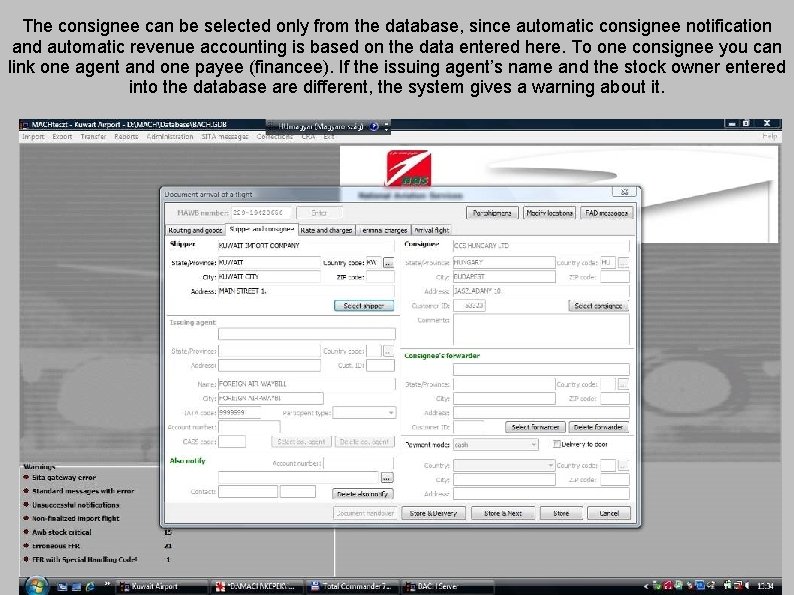The image size is (794, 595).
Task: Switch to Total Commander taskbar item
Action: pyautogui.click(x=354, y=586)
